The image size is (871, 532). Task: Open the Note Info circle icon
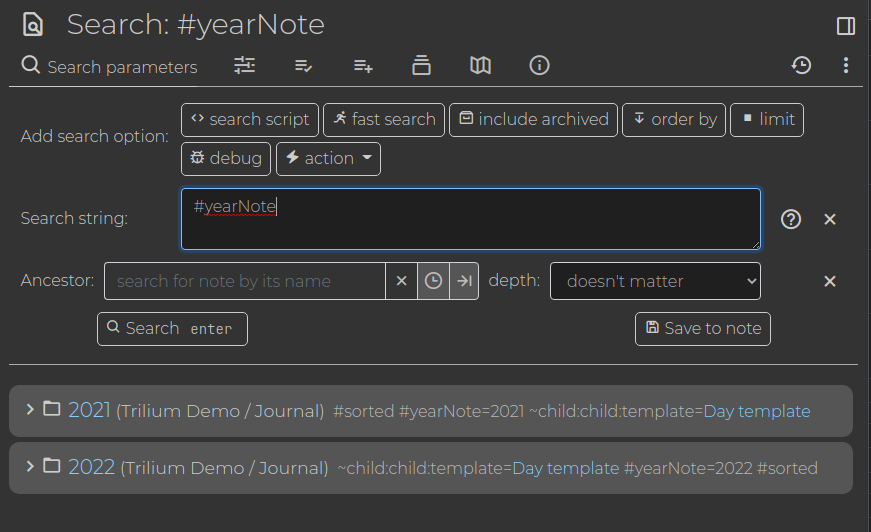coord(539,66)
